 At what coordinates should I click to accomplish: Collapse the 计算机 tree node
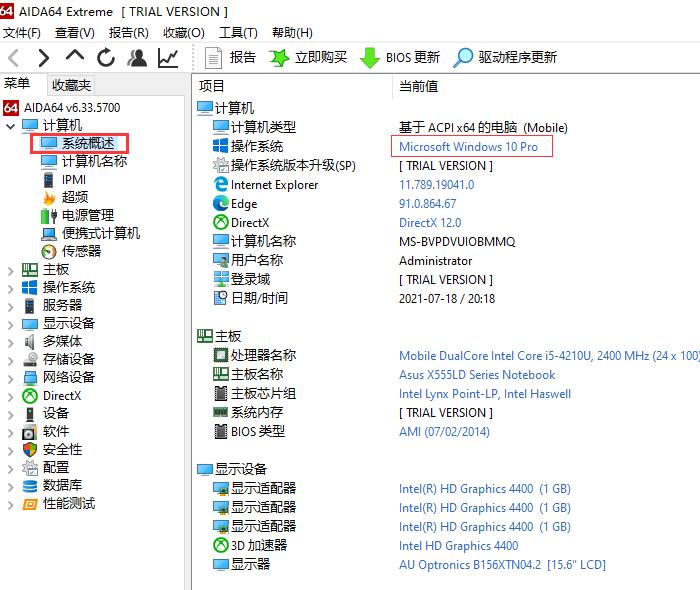click(x=11, y=126)
